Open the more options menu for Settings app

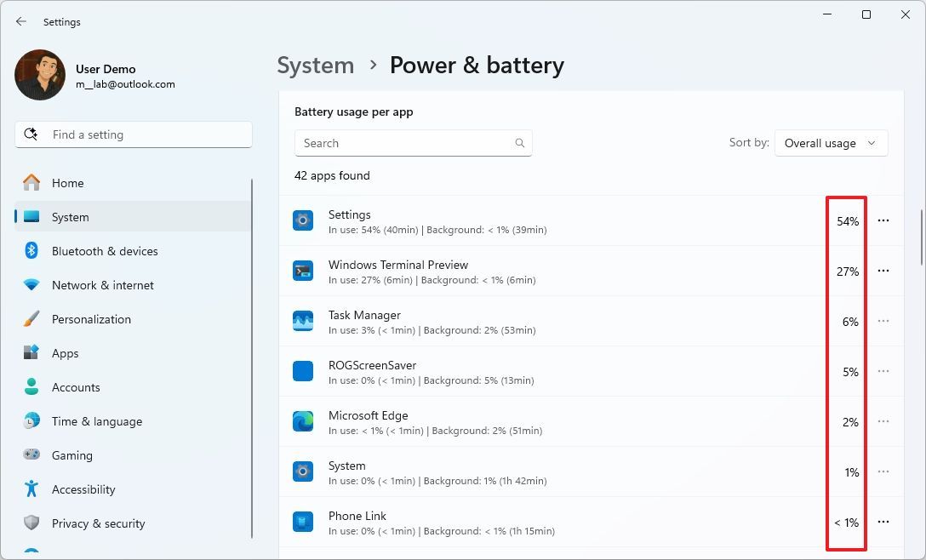[x=883, y=220]
